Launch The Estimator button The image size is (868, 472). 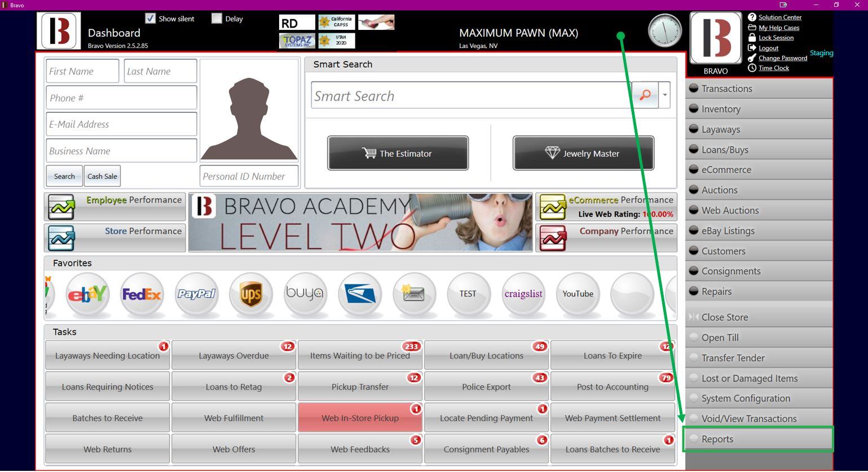[x=398, y=153]
